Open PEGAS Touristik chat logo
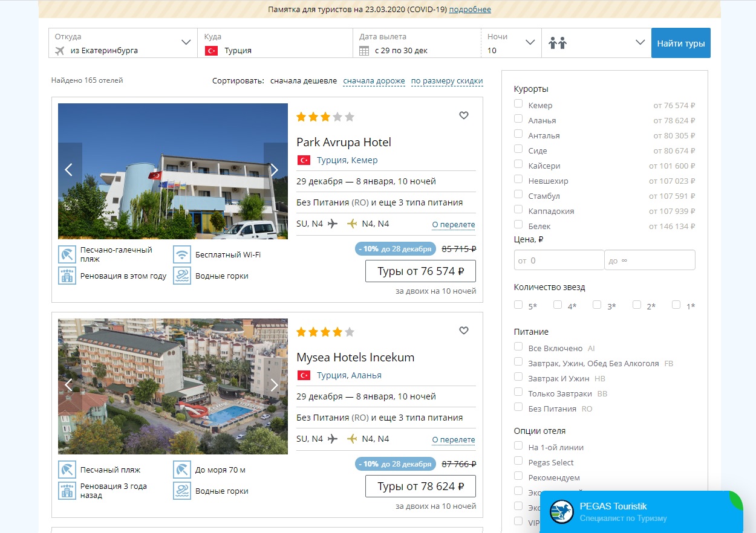 click(562, 512)
